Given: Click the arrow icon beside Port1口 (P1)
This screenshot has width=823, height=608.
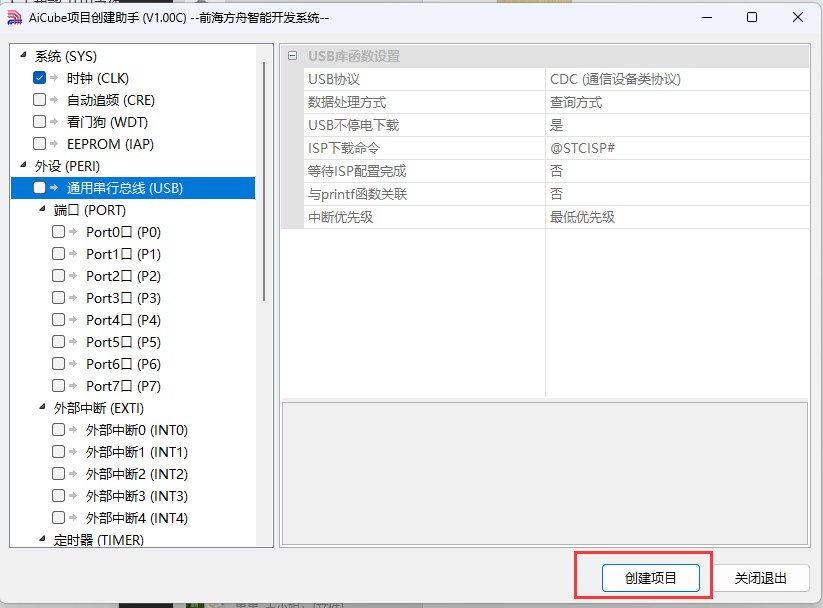Looking at the screenshot, I should tap(73, 254).
